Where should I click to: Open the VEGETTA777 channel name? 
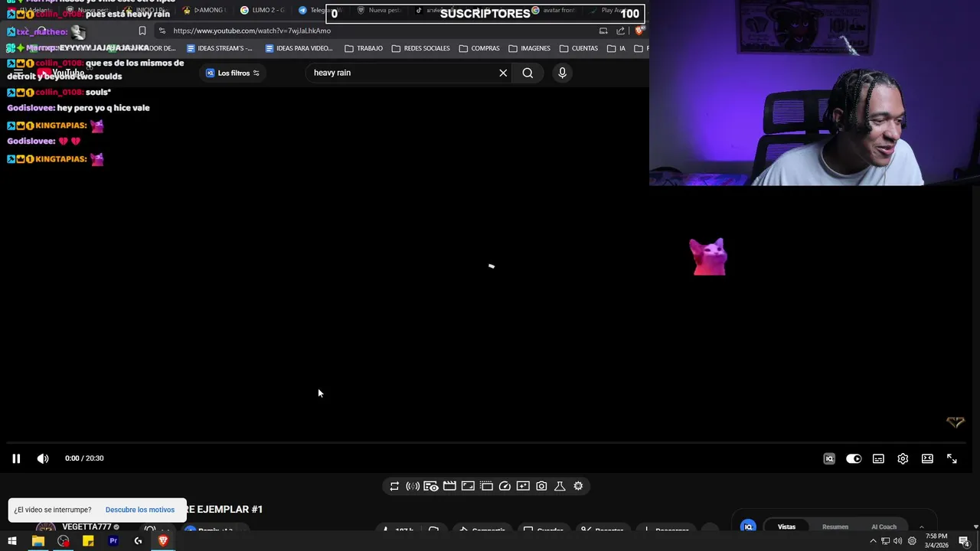(x=87, y=527)
